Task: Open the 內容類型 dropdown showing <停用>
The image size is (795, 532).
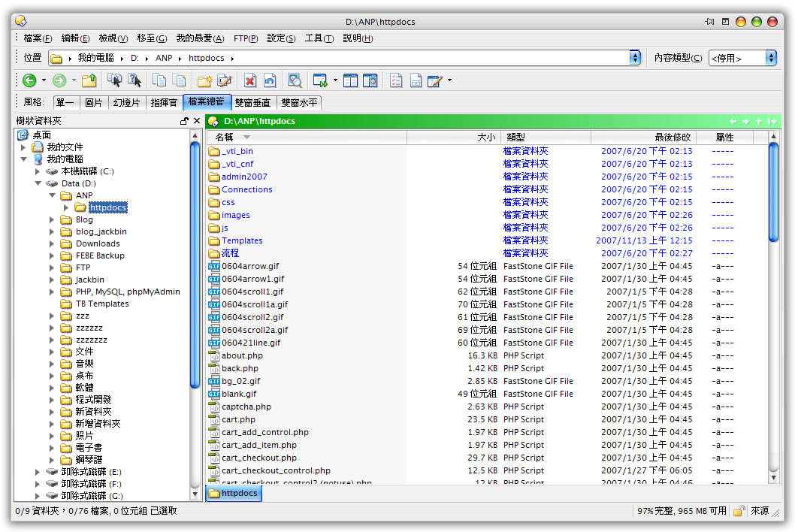Action: point(772,57)
